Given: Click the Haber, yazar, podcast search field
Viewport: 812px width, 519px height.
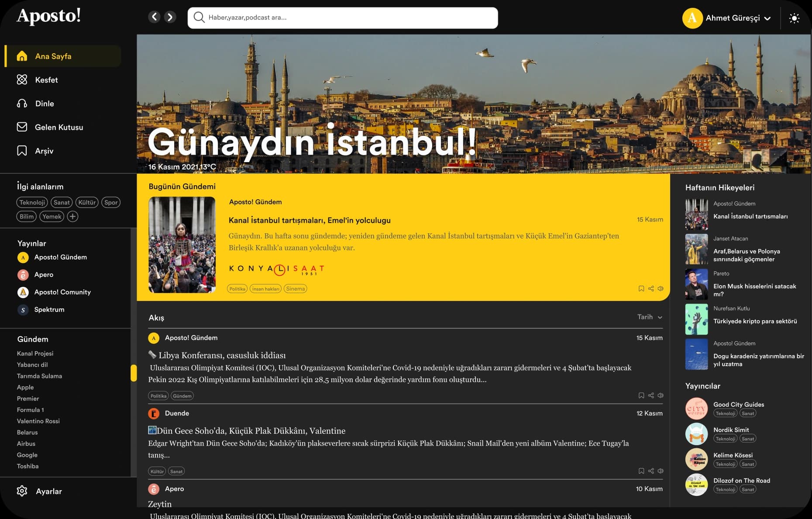Looking at the screenshot, I should tap(343, 18).
